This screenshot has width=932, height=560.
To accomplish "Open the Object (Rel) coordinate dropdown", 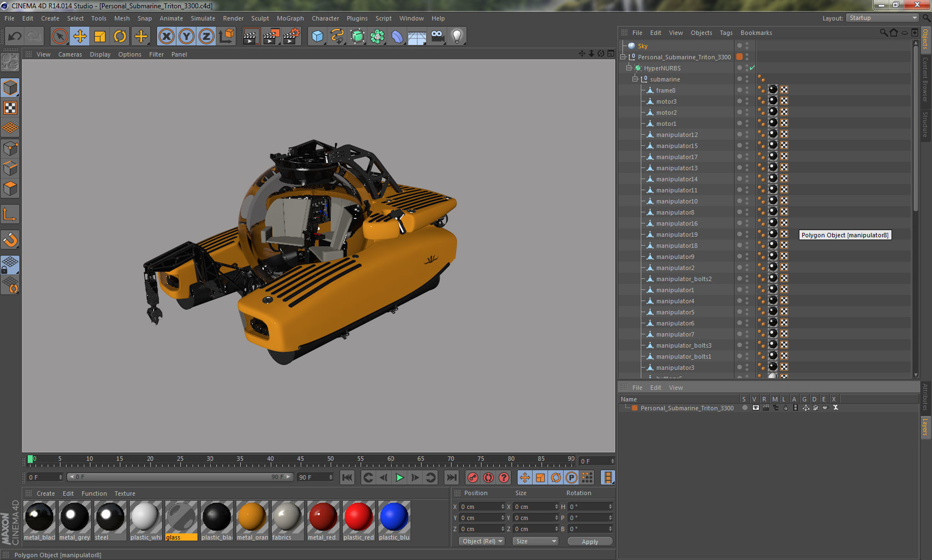I will (x=482, y=541).
